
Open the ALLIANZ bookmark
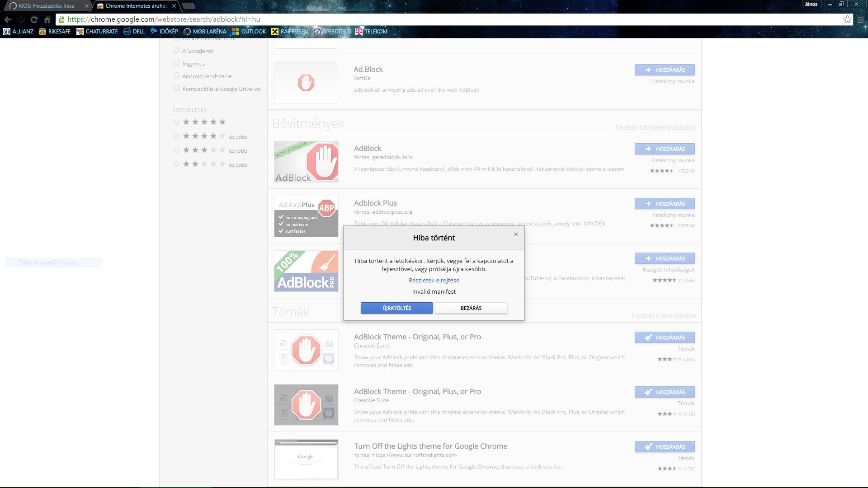(x=18, y=32)
